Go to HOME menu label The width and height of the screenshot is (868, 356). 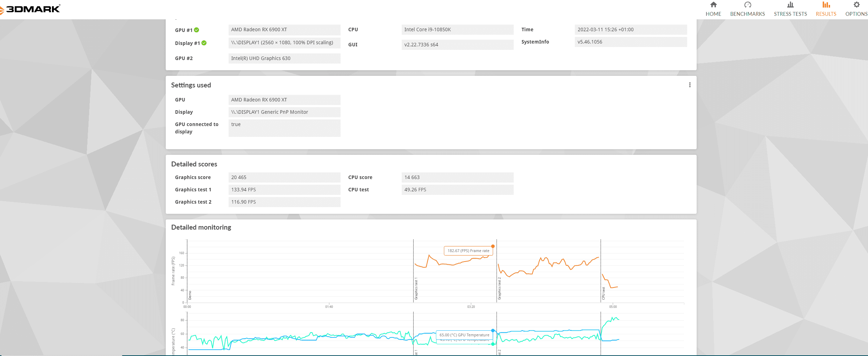(x=713, y=14)
